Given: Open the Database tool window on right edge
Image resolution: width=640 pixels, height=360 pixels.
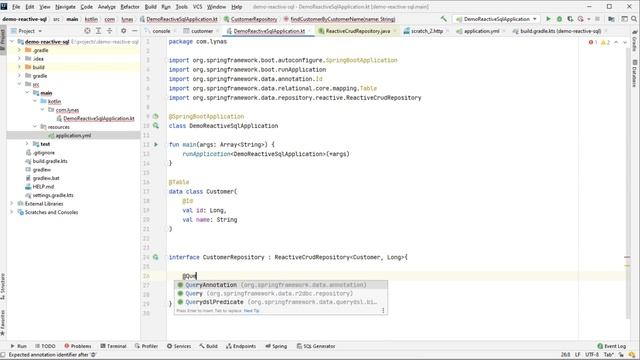Looking at the screenshot, I should pos(635,73).
